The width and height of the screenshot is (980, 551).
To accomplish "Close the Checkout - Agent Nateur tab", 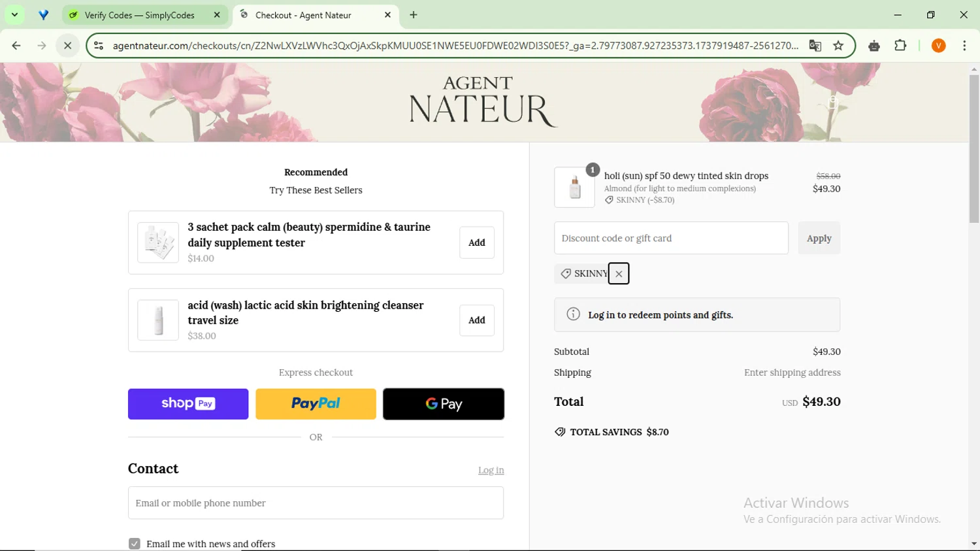I will click(x=387, y=14).
